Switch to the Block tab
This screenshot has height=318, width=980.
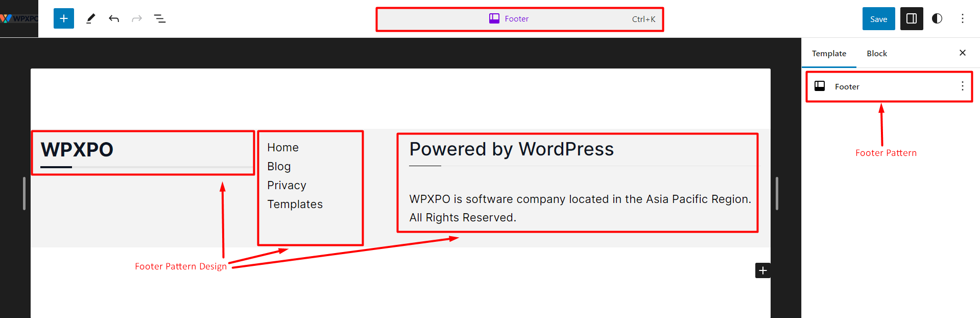tap(877, 53)
